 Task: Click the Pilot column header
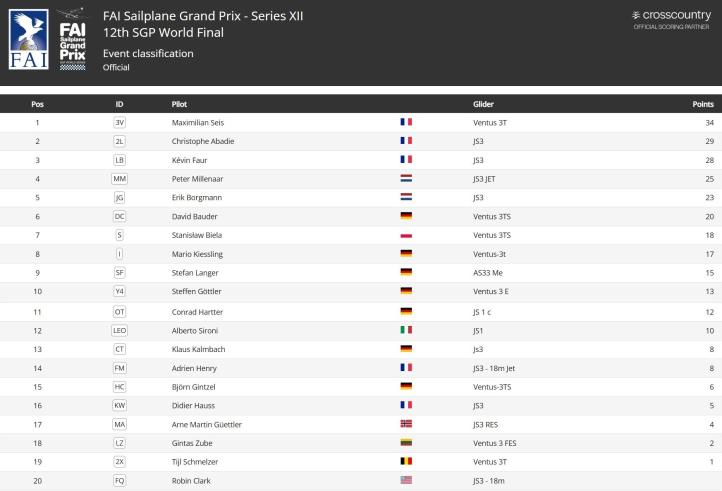(x=179, y=104)
